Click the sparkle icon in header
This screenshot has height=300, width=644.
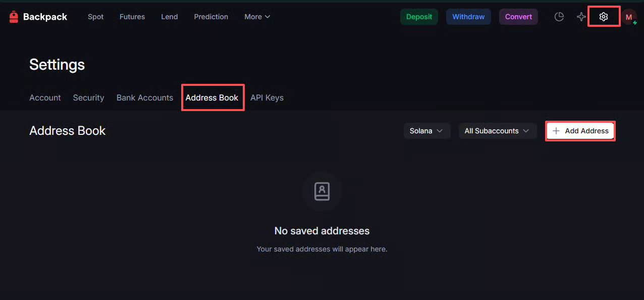(x=581, y=17)
